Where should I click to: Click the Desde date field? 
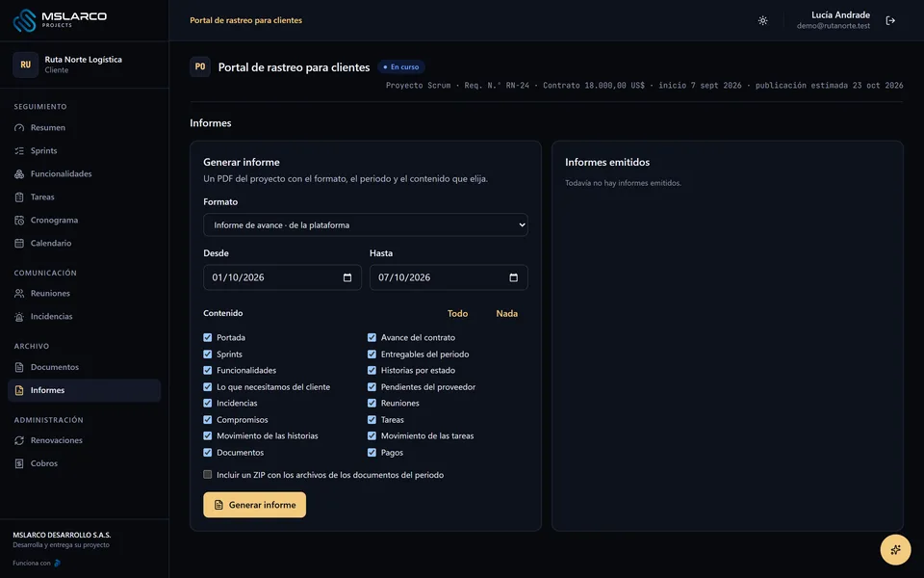click(x=282, y=277)
